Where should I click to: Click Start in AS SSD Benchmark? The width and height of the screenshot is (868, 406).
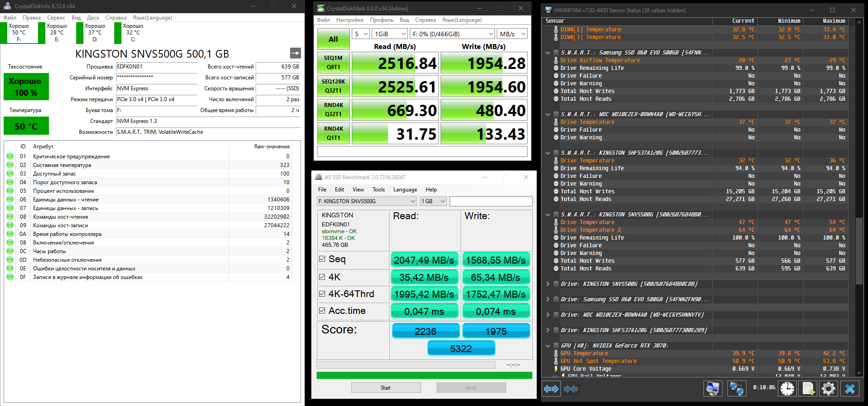coord(386,388)
